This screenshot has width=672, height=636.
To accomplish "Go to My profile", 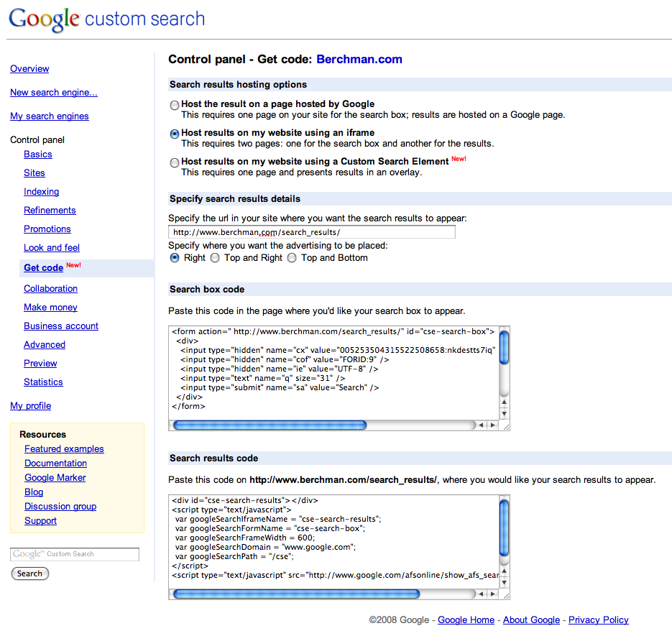I will (30, 405).
